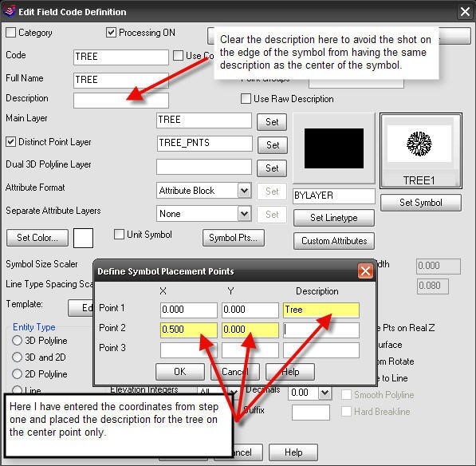The image size is (476, 466).
Task: Click the BYLAYER linetype field
Action: coord(333,196)
